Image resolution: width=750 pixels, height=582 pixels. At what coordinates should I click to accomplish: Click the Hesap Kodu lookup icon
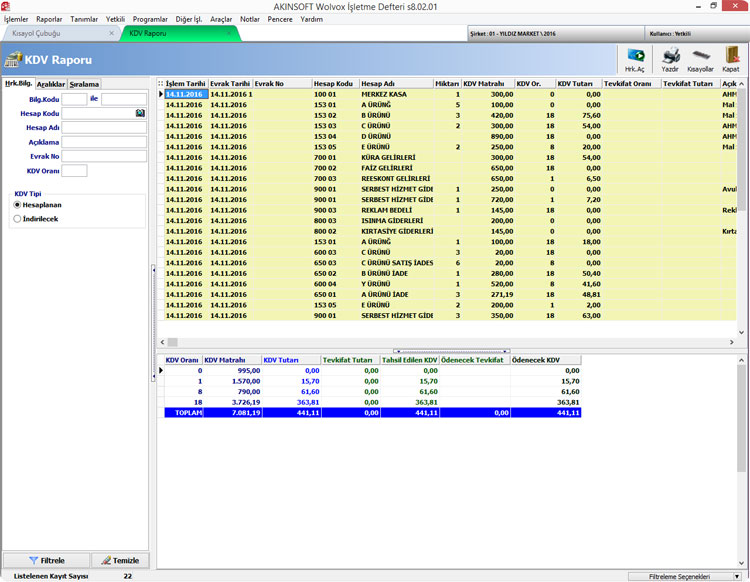(x=140, y=113)
